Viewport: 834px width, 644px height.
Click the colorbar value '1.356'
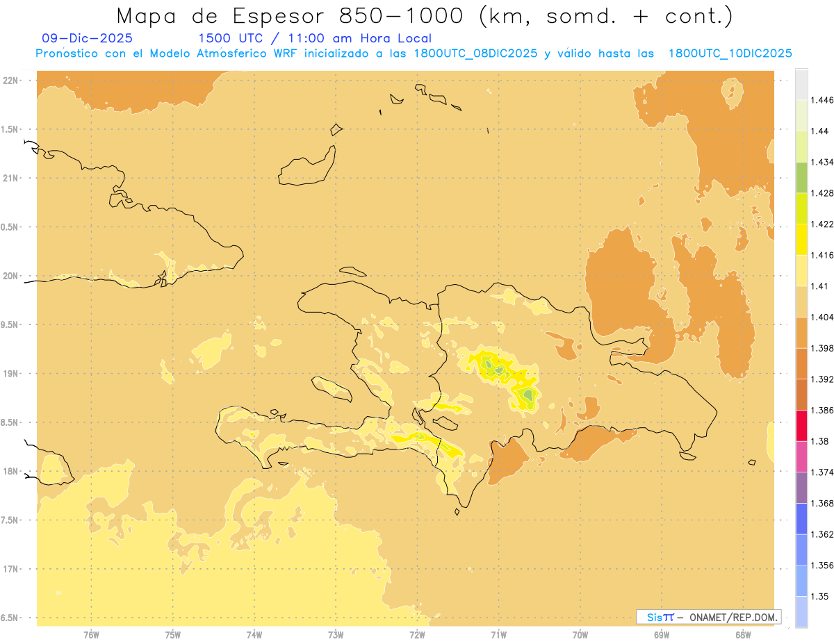(824, 565)
